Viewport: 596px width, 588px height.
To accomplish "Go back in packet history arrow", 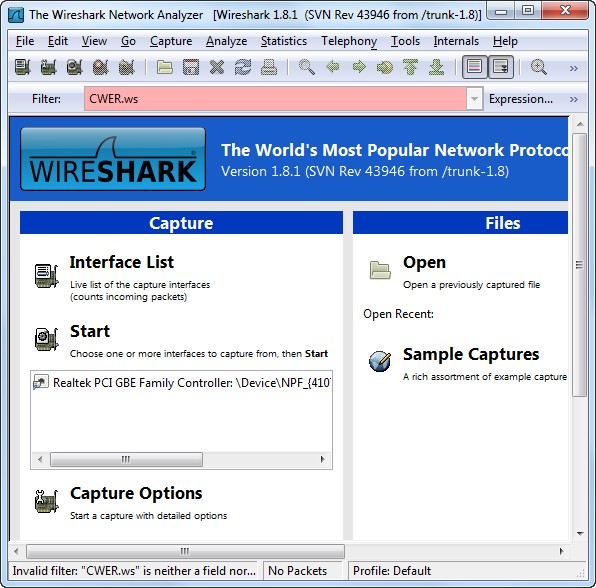I will [333, 67].
